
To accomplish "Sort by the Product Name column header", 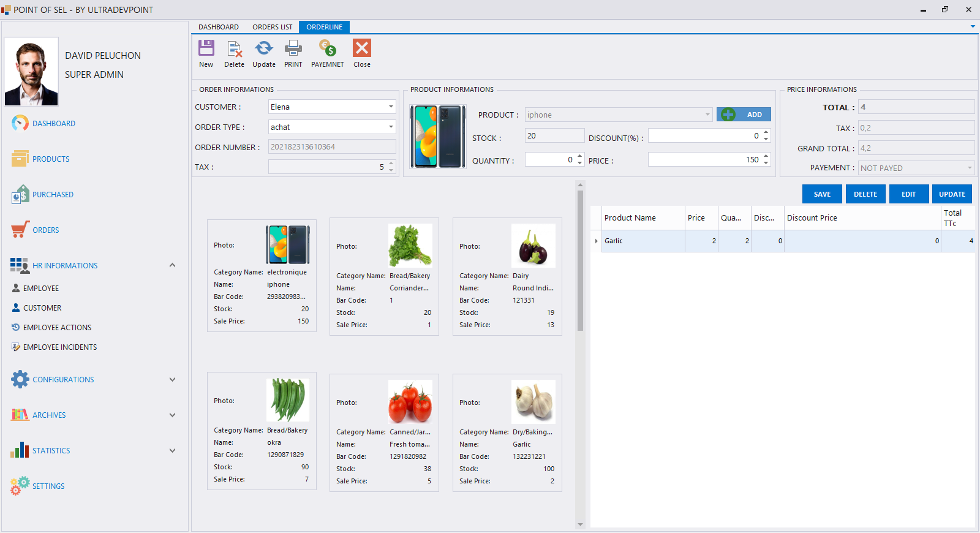I will [643, 217].
